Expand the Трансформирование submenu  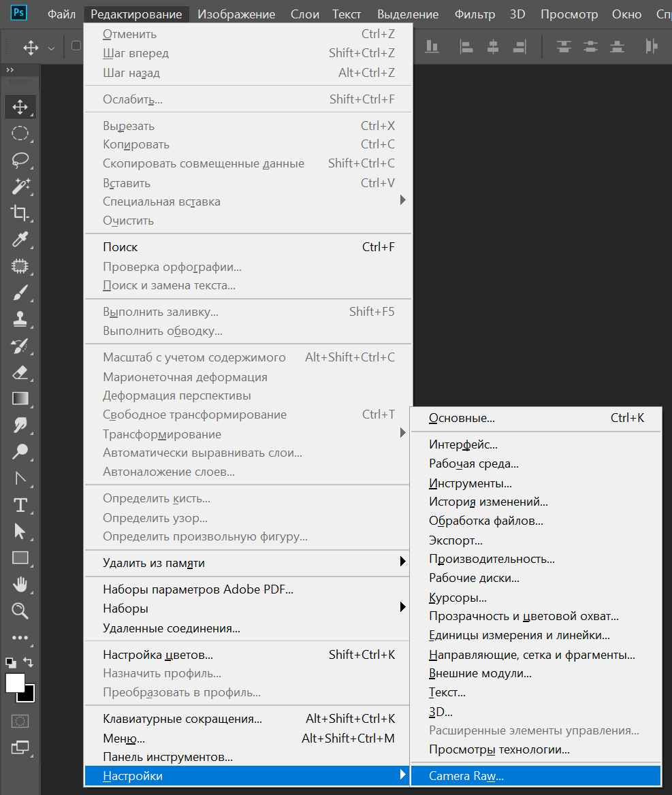402,432
